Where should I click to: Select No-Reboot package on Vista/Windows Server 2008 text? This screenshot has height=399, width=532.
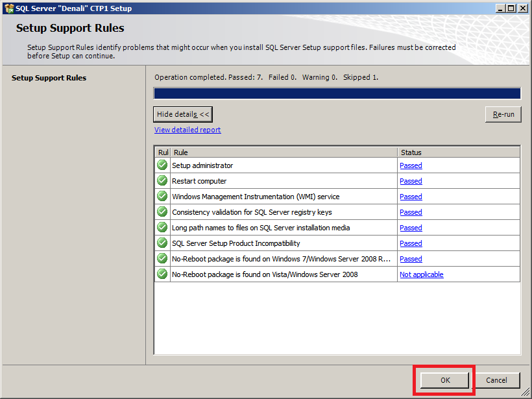(x=265, y=274)
